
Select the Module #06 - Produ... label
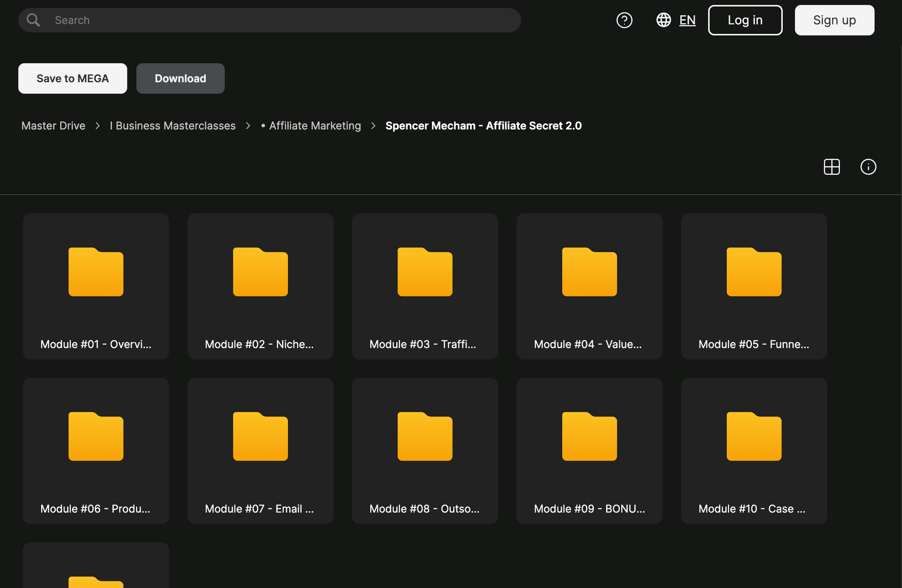95,509
